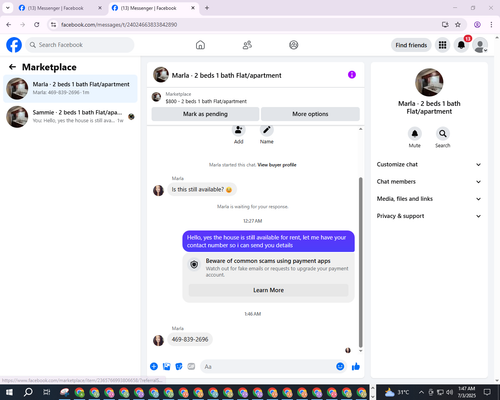The width and height of the screenshot is (500, 400).
Task: Open the Facebook menu grid icon
Action: click(442, 45)
